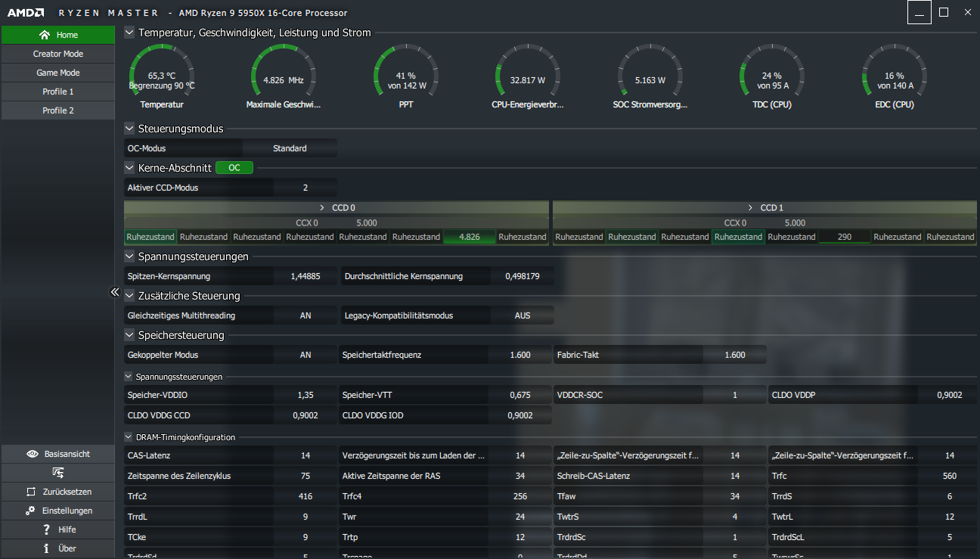Click Zeitspanne des Zeilenzyklus value 75

tap(305, 476)
